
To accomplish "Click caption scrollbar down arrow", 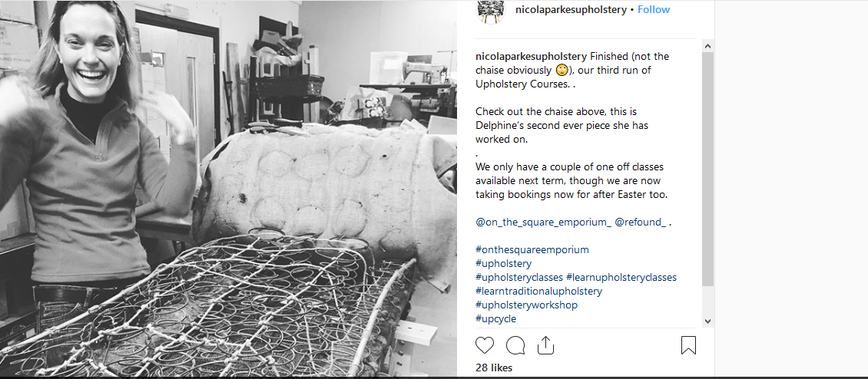I will point(708,321).
